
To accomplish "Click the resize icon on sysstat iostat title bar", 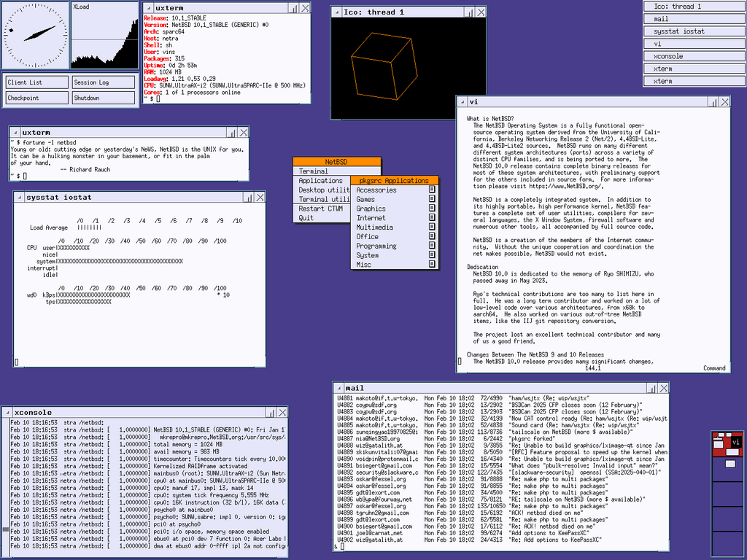I will point(248,197).
